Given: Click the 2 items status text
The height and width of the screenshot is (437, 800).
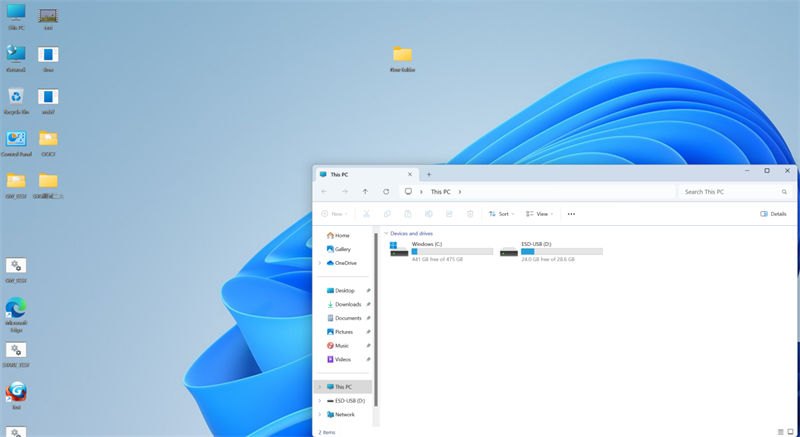Looking at the screenshot, I should tap(327, 432).
